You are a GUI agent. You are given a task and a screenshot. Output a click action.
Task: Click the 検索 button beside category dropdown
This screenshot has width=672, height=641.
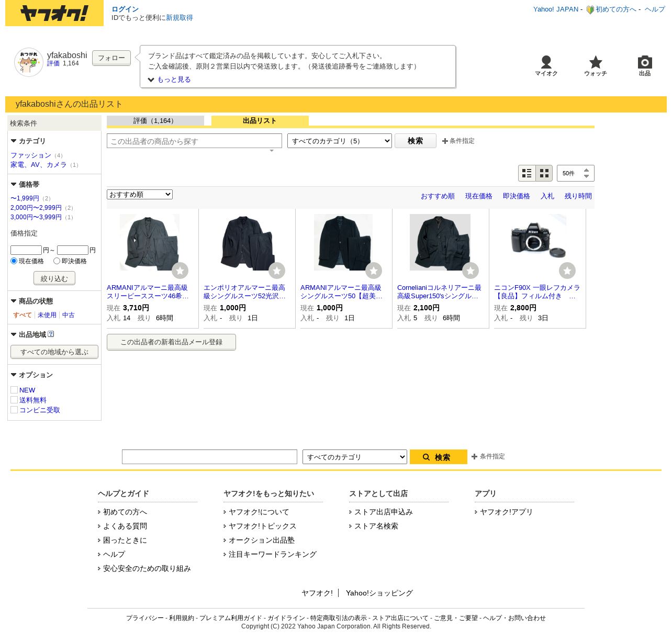416,141
